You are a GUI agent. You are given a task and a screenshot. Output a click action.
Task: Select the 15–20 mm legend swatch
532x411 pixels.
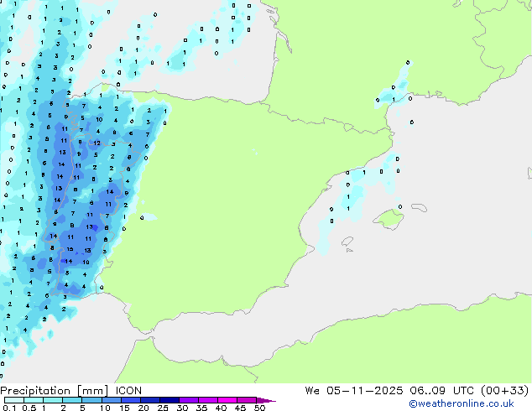[130, 400]
